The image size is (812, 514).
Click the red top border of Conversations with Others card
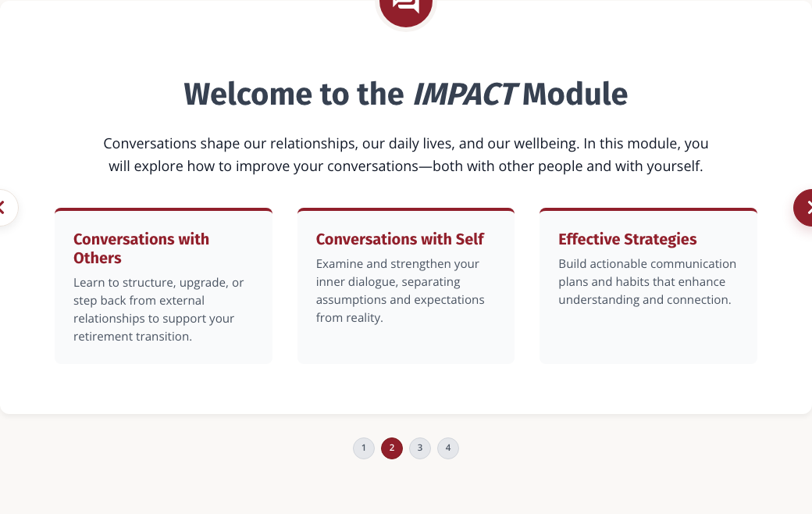[164, 209]
